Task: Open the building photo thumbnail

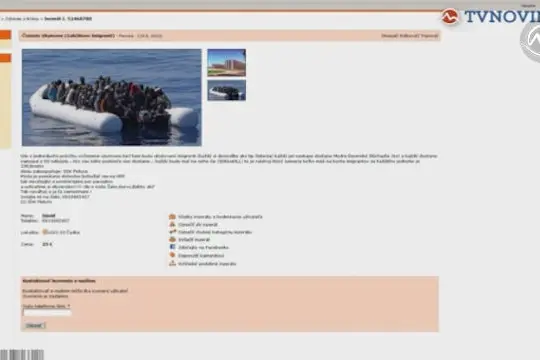Action: coord(227,63)
